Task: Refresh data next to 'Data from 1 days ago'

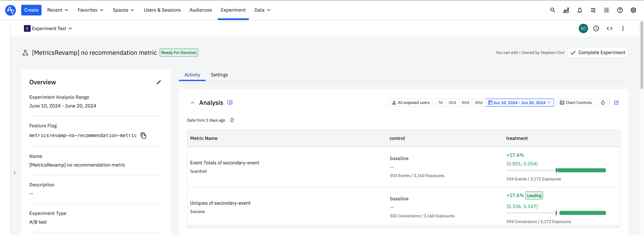Action: click(232, 120)
